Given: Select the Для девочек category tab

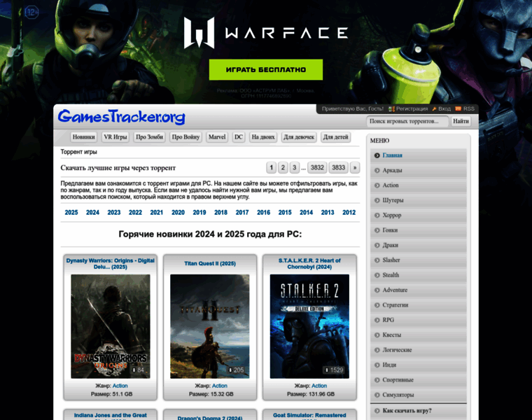Looking at the screenshot, I should pyautogui.click(x=299, y=137).
